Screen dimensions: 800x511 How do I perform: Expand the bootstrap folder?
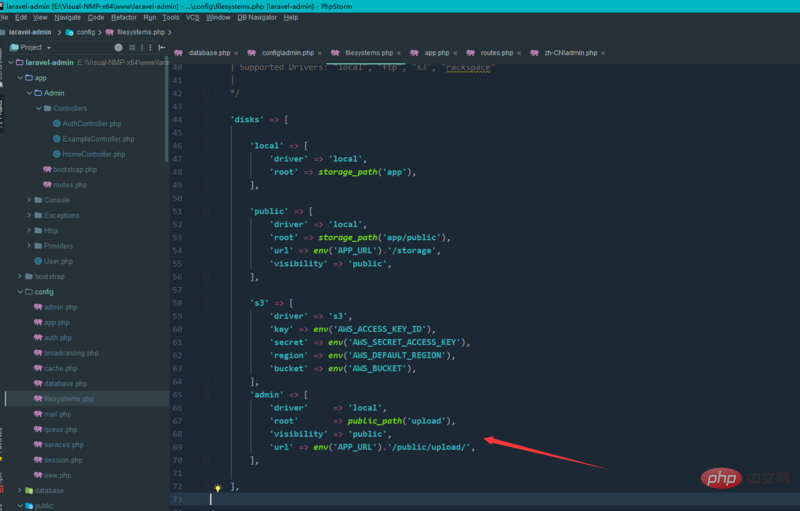click(20, 276)
